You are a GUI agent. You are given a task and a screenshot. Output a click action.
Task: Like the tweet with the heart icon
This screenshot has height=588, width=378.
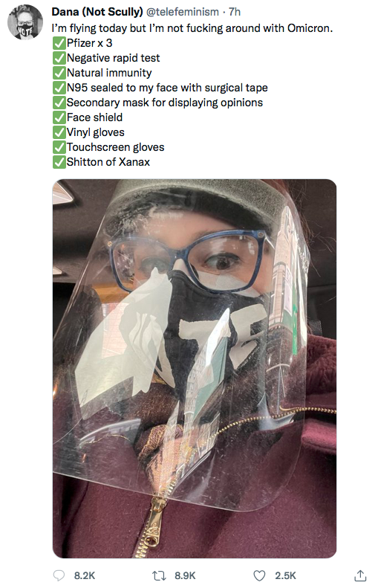pos(259,575)
